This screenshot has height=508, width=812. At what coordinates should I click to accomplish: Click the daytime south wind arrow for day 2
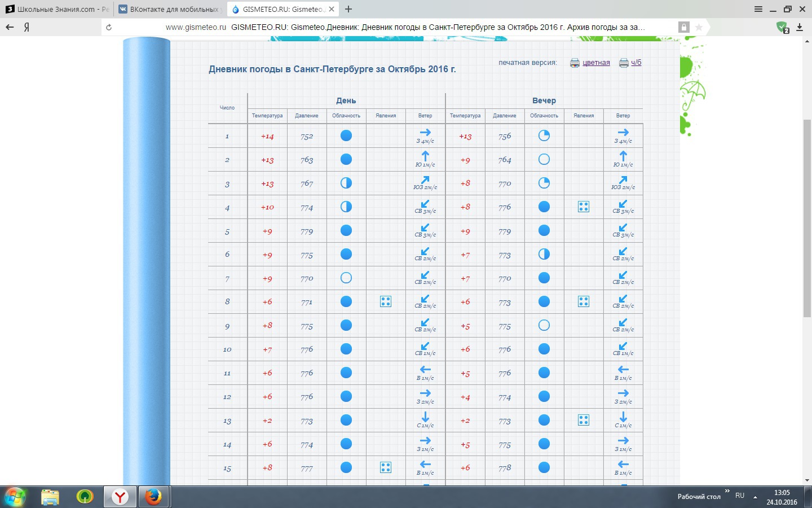click(x=425, y=156)
